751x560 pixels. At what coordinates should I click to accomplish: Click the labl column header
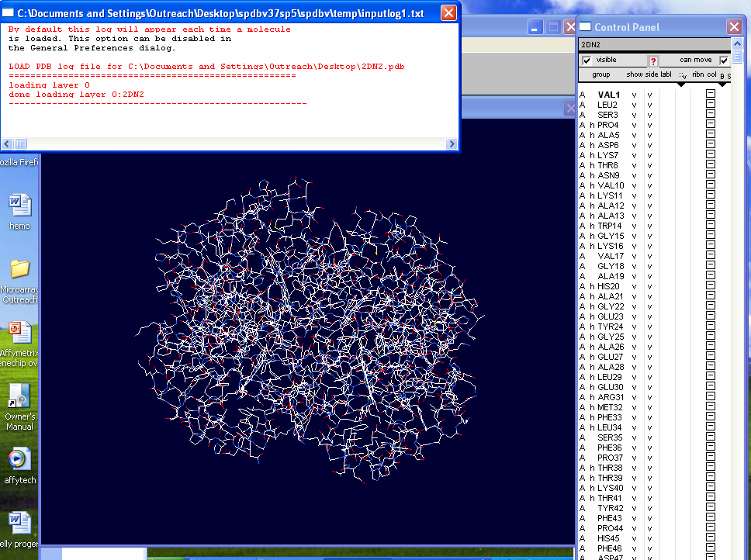pos(666,74)
